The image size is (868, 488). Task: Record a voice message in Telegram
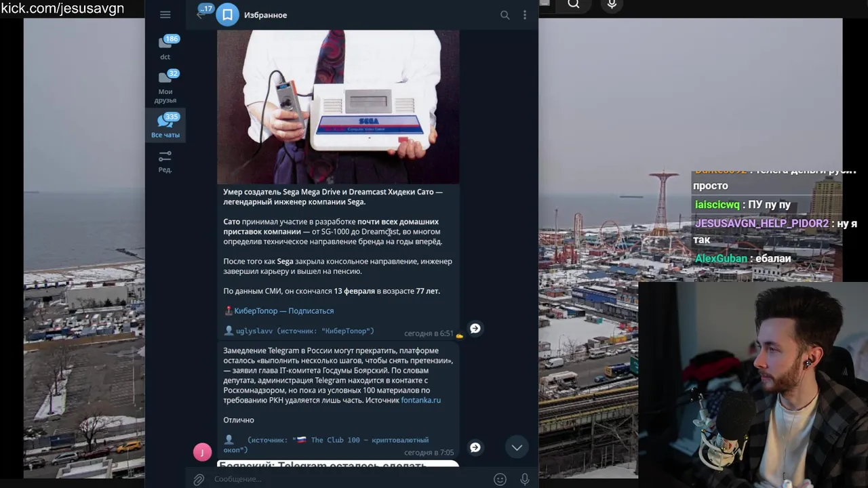pos(524,479)
